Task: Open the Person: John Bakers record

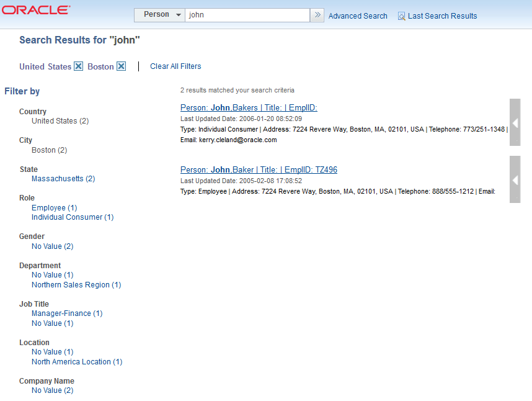Action: pos(248,107)
